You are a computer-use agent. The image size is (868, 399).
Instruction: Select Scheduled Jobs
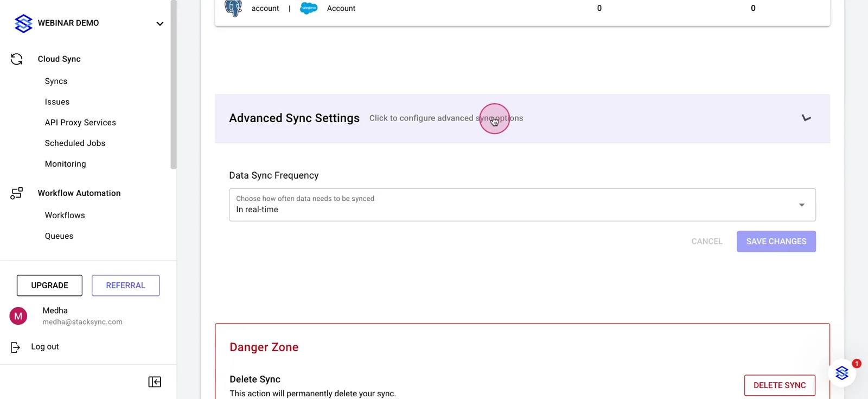(x=75, y=143)
